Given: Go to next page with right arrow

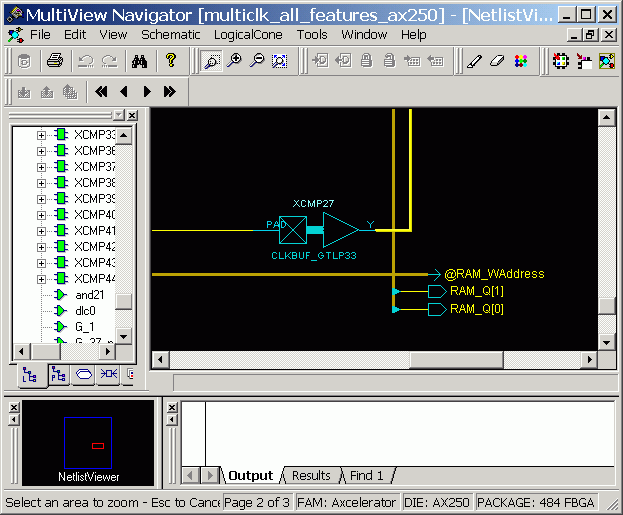Looking at the screenshot, I should click(x=147, y=92).
